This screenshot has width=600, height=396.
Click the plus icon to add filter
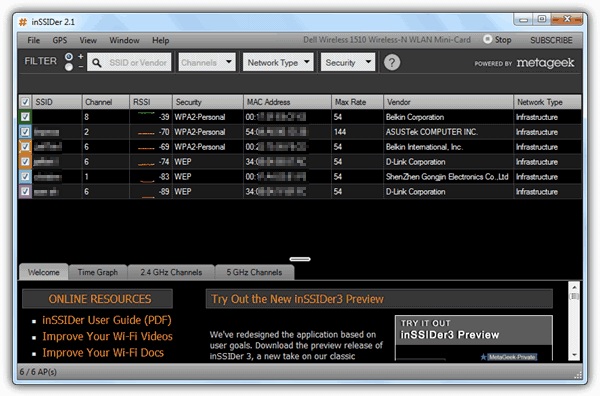pos(81,57)
